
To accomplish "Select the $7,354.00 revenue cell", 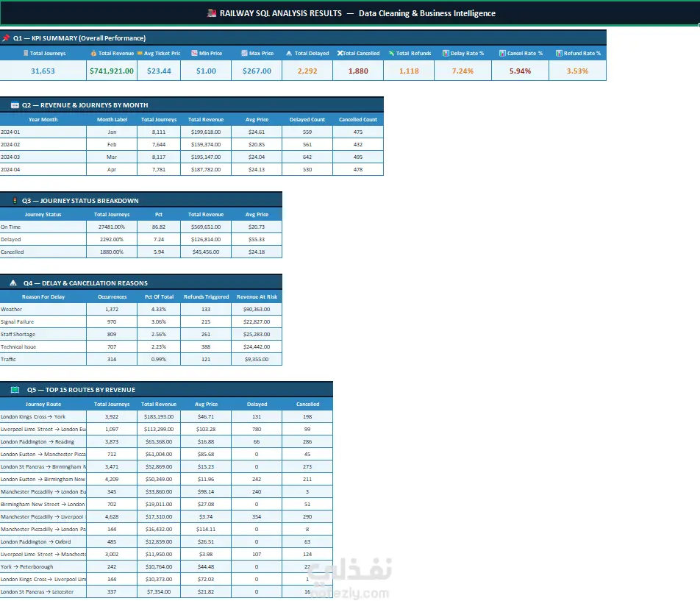I will [x=159, y=591].
